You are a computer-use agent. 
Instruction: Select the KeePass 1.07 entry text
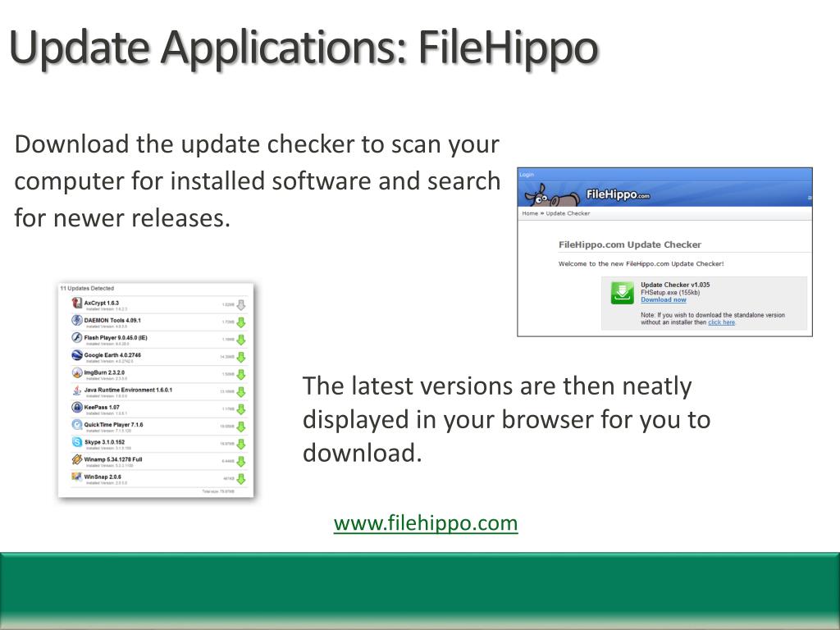pos(102,407)
